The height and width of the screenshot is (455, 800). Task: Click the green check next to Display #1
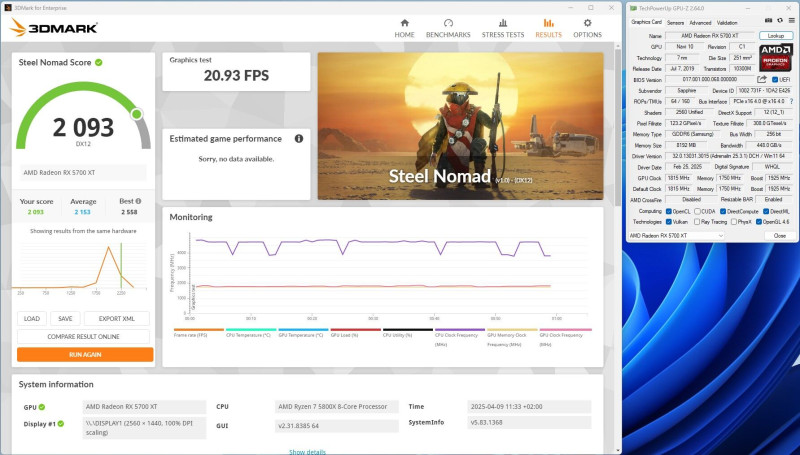tap(61, 423)
